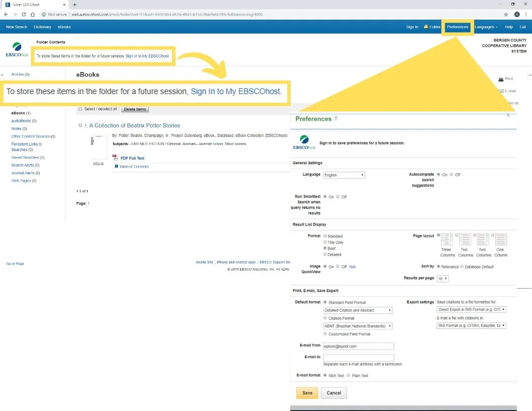Click the eBook cover thumbnail

click(98, 147)
